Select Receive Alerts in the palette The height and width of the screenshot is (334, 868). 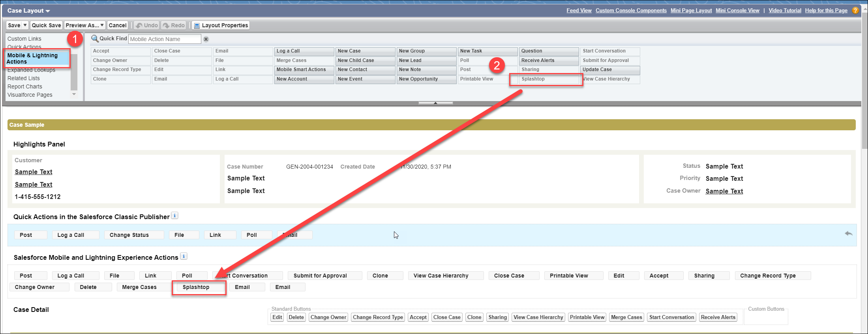549,60
